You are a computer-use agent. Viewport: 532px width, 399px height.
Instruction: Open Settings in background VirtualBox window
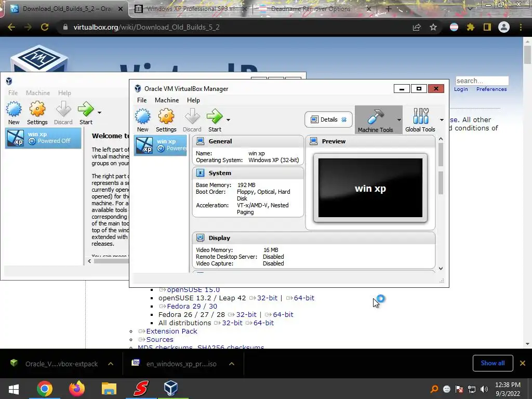[x=37, y=113]
